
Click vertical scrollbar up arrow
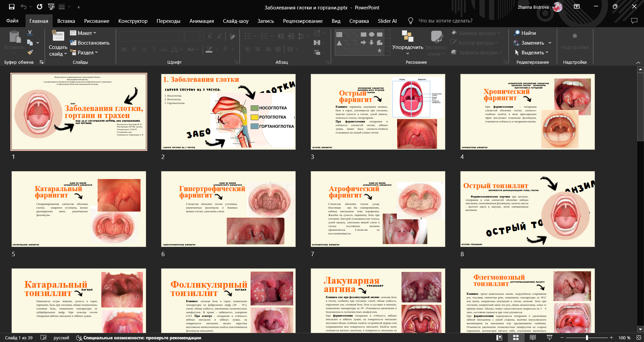pyautogui.click(x=640, y=69)
